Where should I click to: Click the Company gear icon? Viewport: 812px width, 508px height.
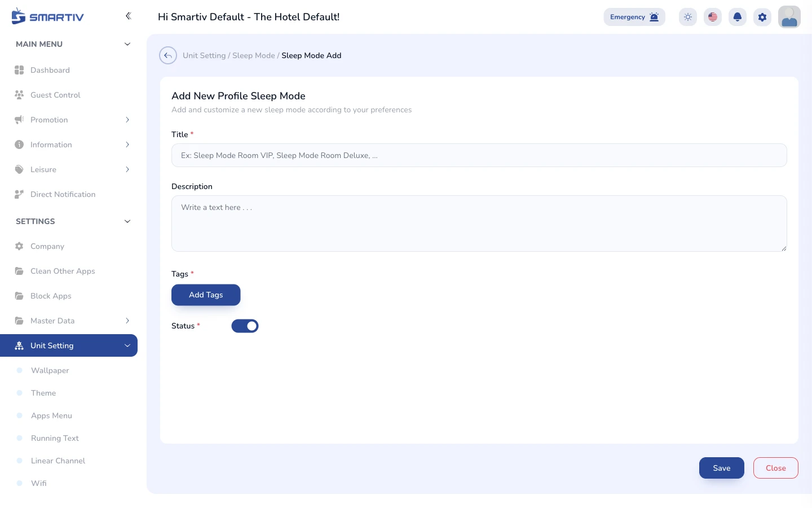click(19, 246)
